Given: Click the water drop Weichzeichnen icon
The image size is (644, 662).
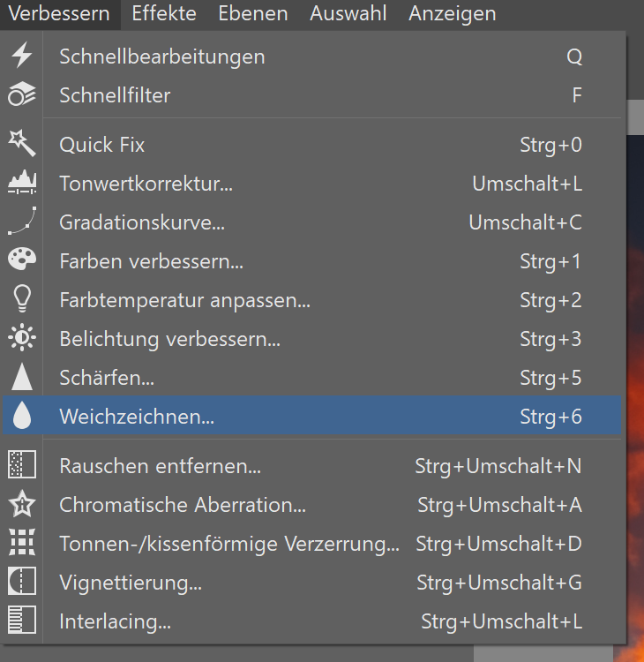Looking at the screenshot, I should click(x=21, y=417).
